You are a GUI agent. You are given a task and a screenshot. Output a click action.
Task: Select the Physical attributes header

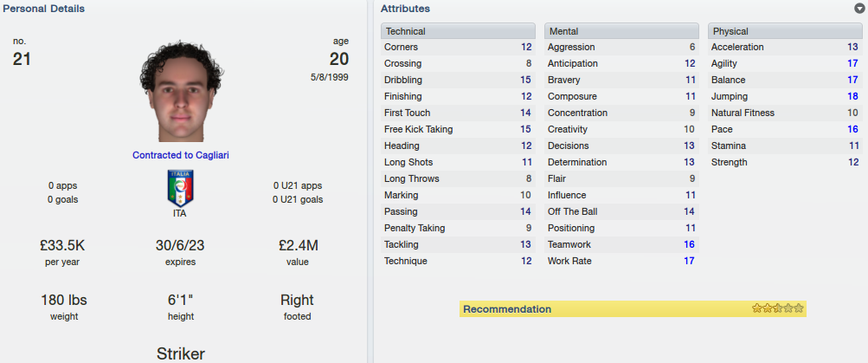[785, 31]
